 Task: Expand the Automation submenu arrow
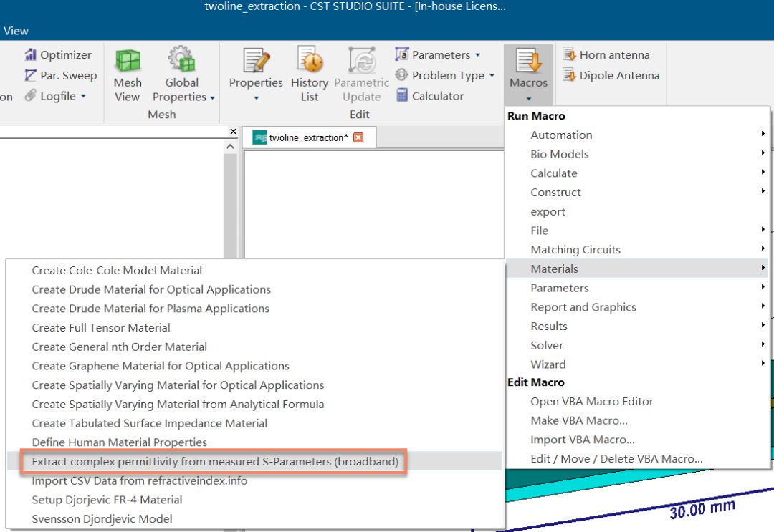(763, 134)
